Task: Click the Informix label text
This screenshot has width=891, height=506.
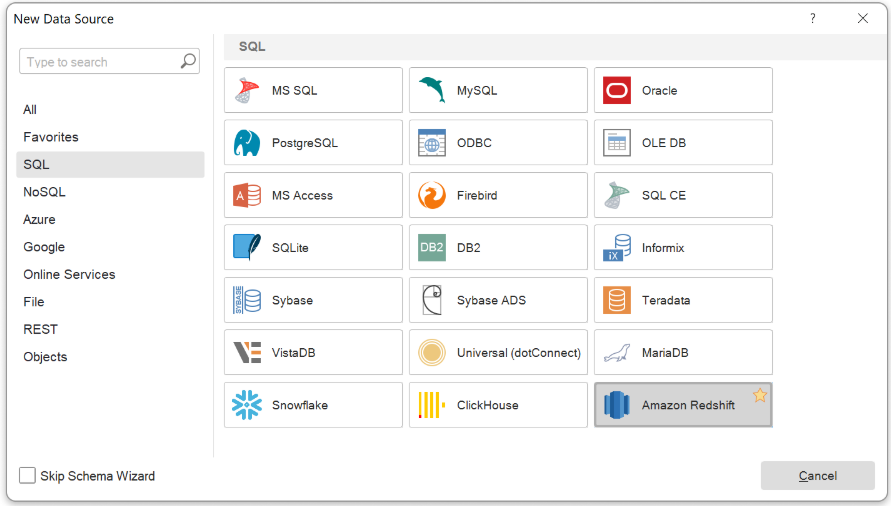Action: tap(663, 248)
